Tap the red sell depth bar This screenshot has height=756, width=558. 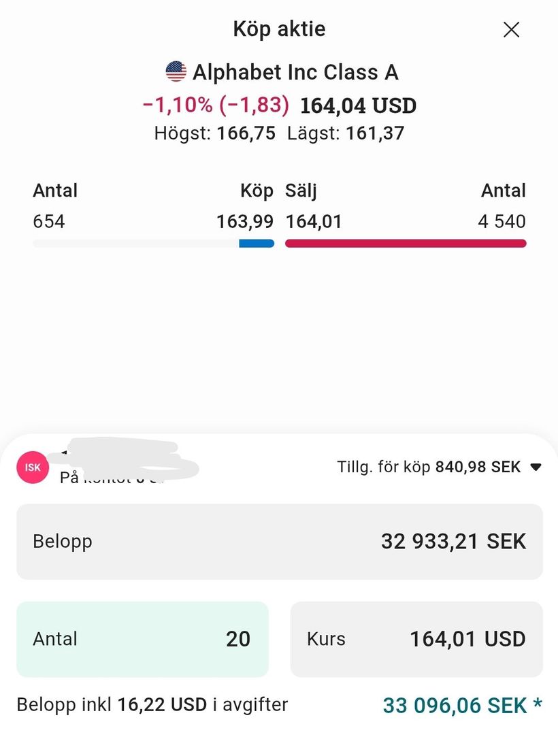click(406, 244)
